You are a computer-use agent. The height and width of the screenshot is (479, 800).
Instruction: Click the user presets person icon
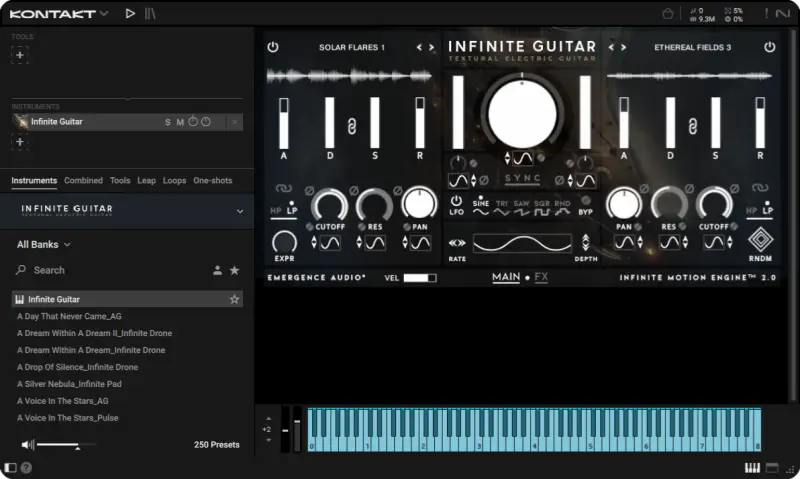[x=217, y=270]
